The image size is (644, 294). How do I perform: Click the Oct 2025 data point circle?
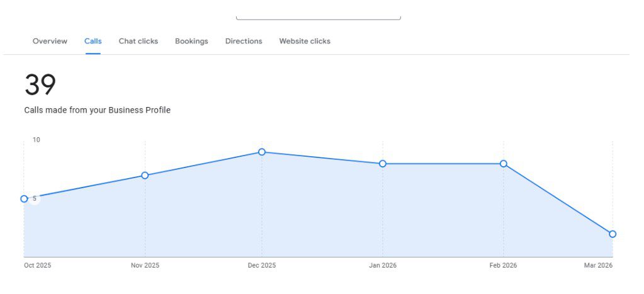(25, 199)
